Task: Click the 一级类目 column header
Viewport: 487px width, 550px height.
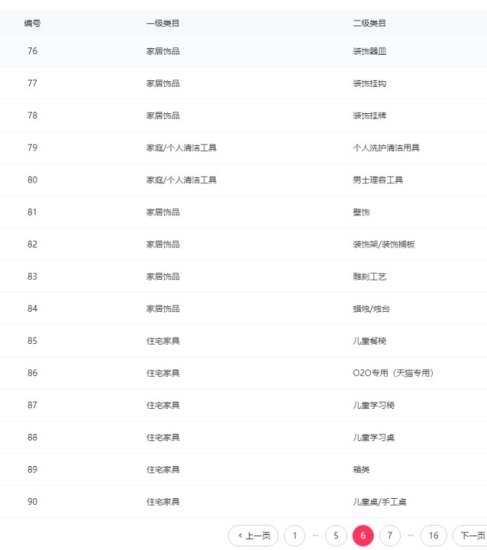Action: pos(163,23)
